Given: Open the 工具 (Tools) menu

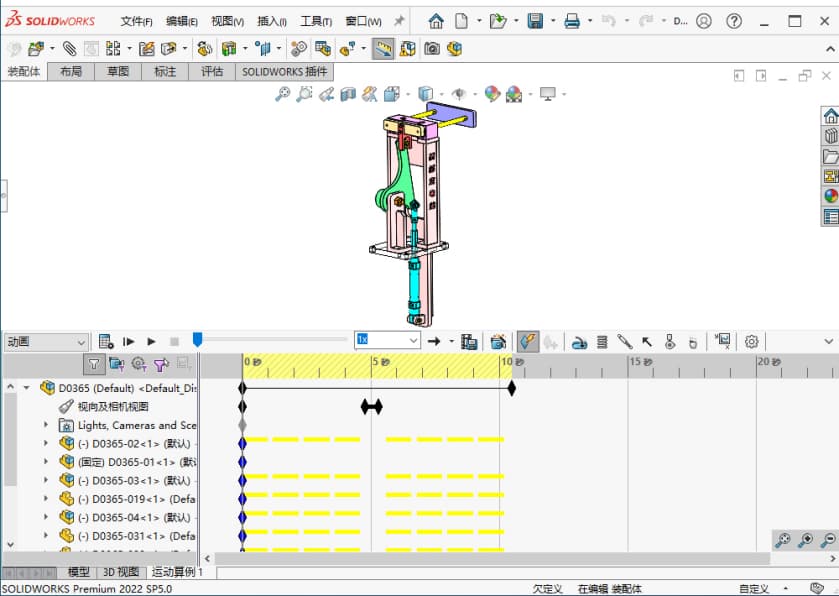Looking at the screenshot, I should pyautogui.click(x=316, y=21).
